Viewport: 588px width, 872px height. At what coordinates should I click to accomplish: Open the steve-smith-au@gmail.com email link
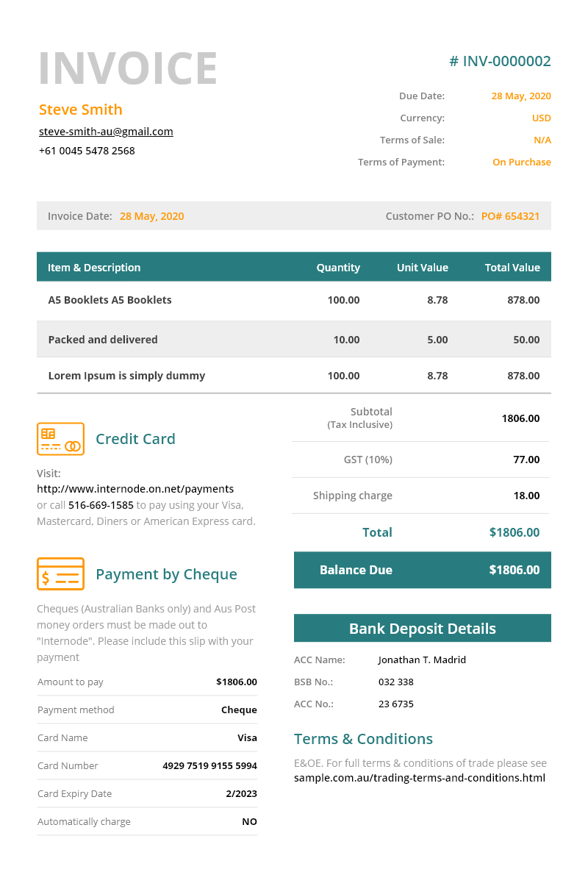pyautogui.click(x=106, y=132)
